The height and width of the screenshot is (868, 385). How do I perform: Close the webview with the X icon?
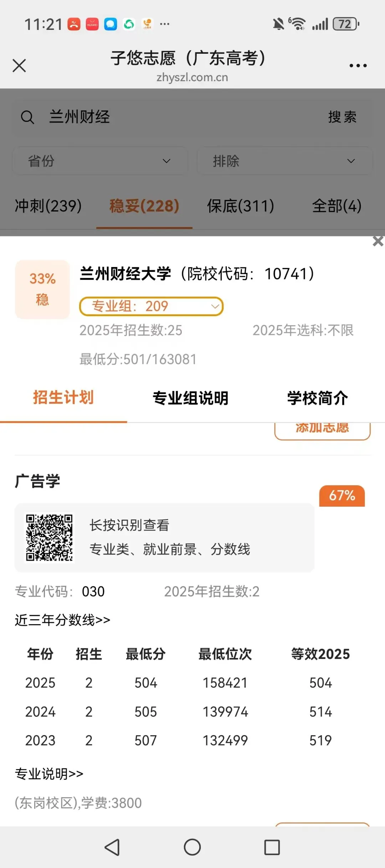coord(19,66)
